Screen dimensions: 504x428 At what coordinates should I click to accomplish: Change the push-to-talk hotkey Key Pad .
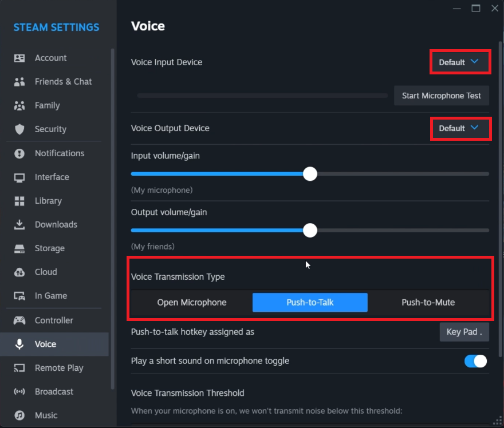(464, 332)
